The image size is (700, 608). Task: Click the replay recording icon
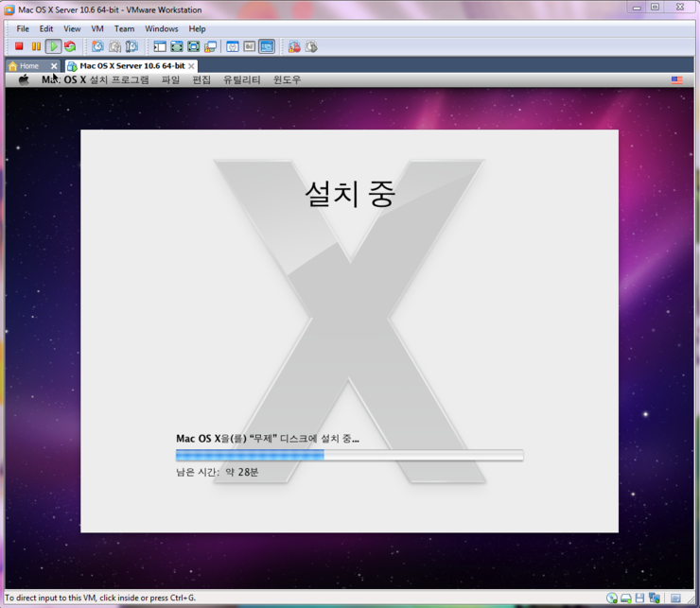311,46
